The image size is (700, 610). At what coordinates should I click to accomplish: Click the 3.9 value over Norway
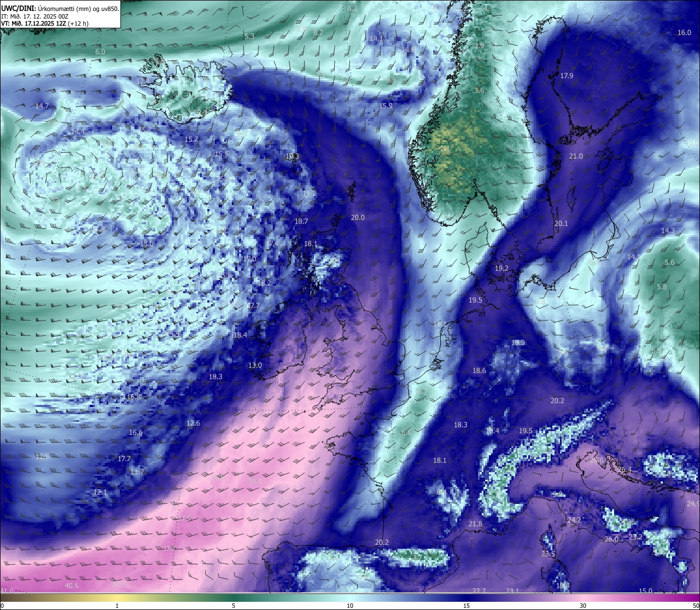479,45
